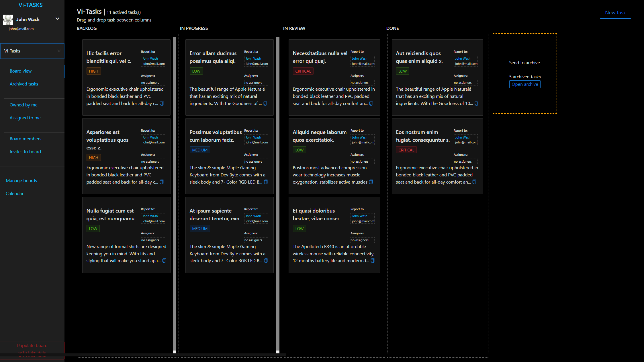Viewport: 644px width, 362px height.
Task: Copy description of 'Et quasi doloribus' task
Action: [x=373, y=261]
